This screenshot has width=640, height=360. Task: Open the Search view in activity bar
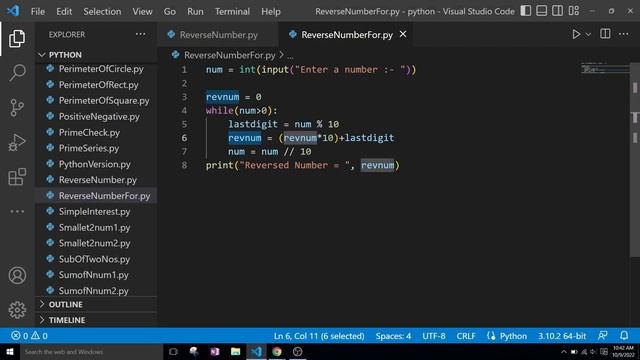point(17,73)
